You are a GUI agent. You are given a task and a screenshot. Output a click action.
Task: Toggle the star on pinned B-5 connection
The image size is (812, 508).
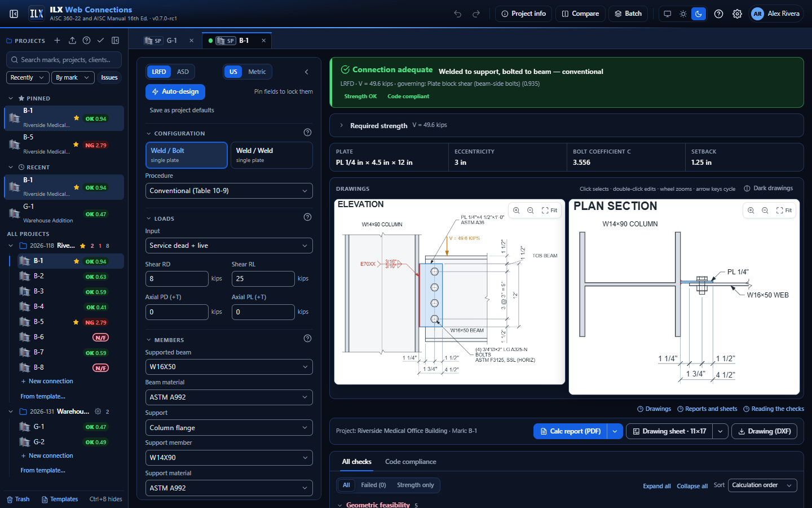click(x=76, y=145)
